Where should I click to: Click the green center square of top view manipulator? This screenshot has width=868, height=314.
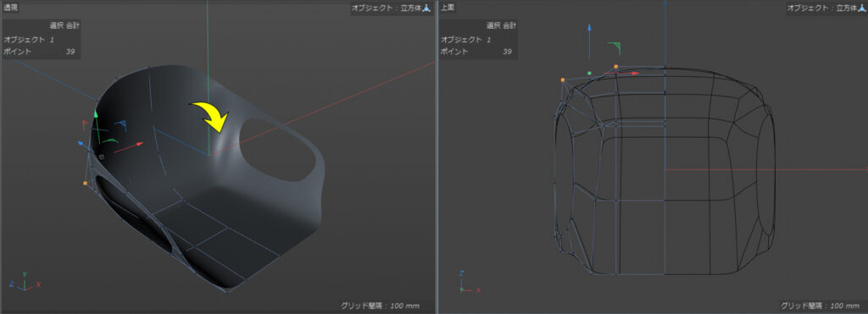[x=590, y=73]
